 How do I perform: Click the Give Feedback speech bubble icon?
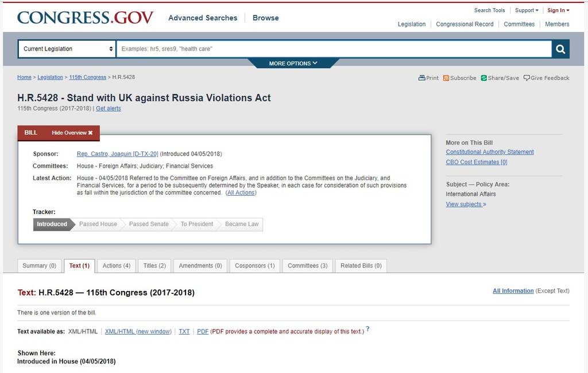tap(527, 78)
